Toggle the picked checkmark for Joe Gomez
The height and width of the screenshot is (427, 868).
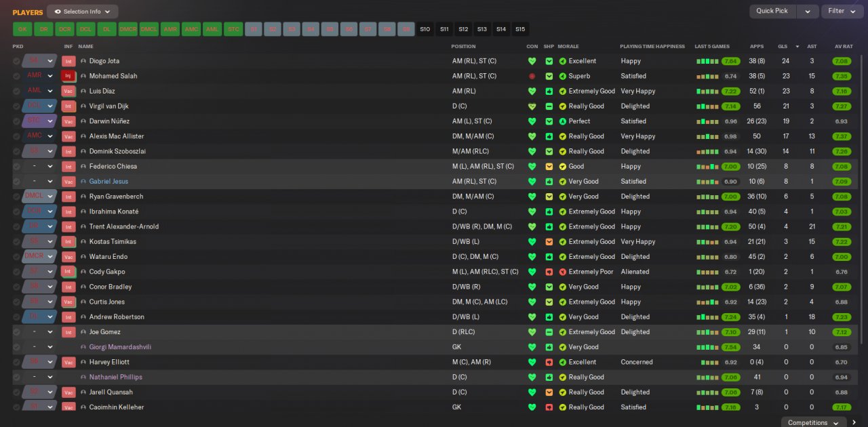(x=16, y=332)
